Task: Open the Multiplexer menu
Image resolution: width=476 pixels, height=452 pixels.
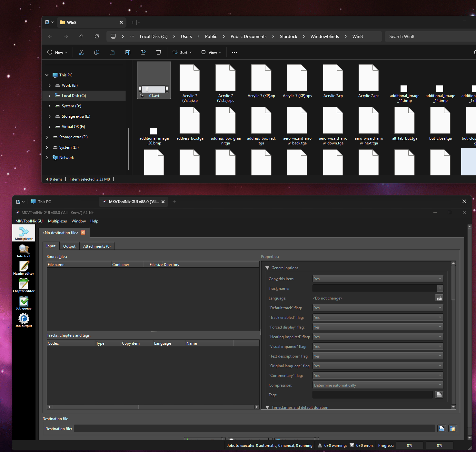Action: pos(57,221)
